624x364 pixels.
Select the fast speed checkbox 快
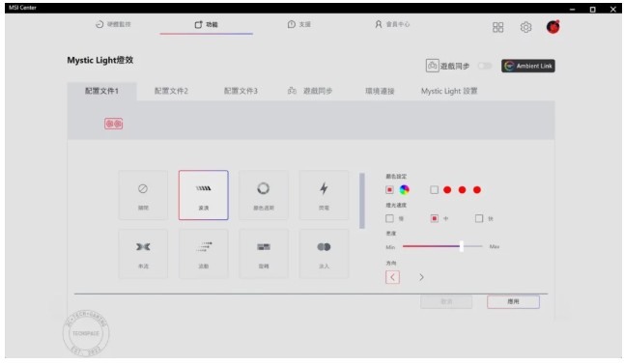coord(479,218)
